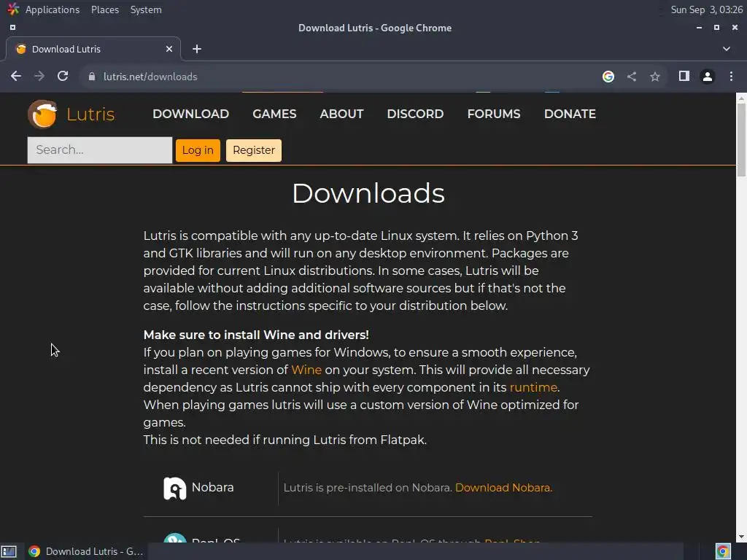Close the Download Lutris tab

click(x=169, y=49)
